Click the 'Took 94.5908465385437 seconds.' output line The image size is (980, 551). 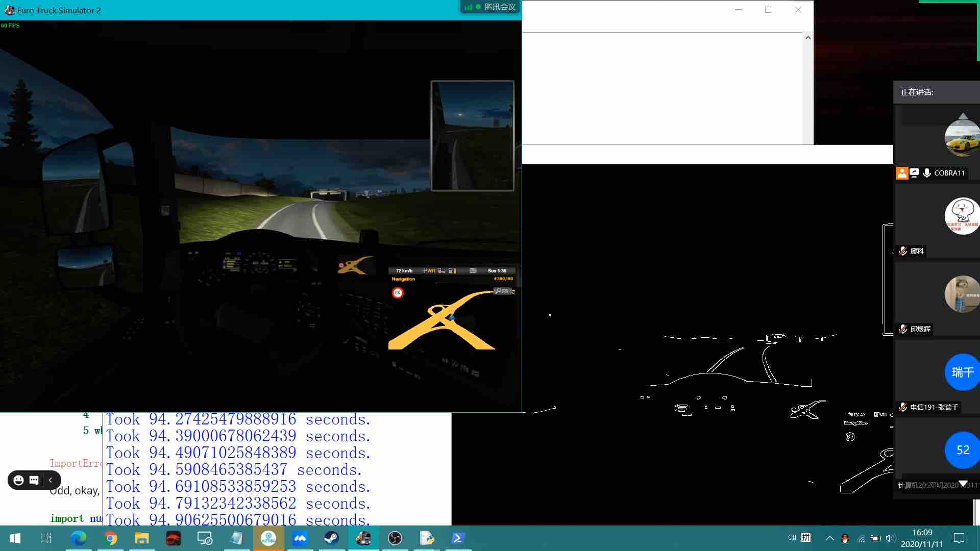pyautogui.click(x=234, y=470)
